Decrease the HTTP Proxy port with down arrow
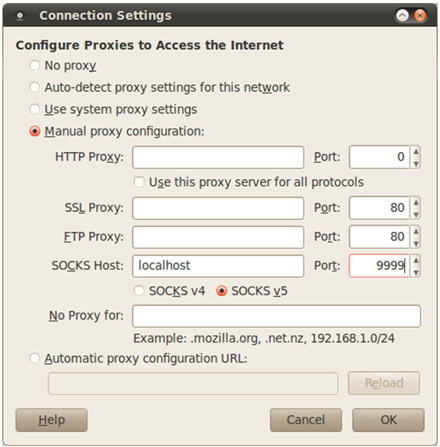440x447 pixels. pos(416,163)
